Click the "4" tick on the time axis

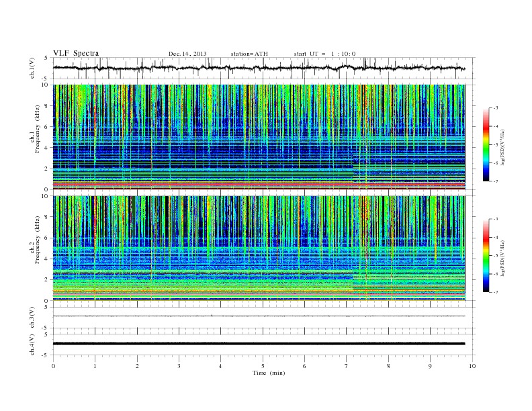[x=220, y=366]
